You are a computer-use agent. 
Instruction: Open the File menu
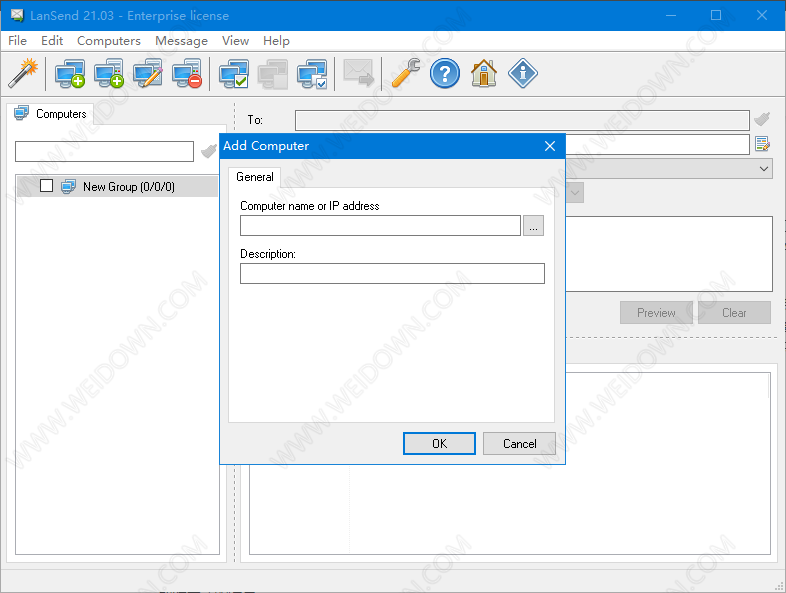18,41
